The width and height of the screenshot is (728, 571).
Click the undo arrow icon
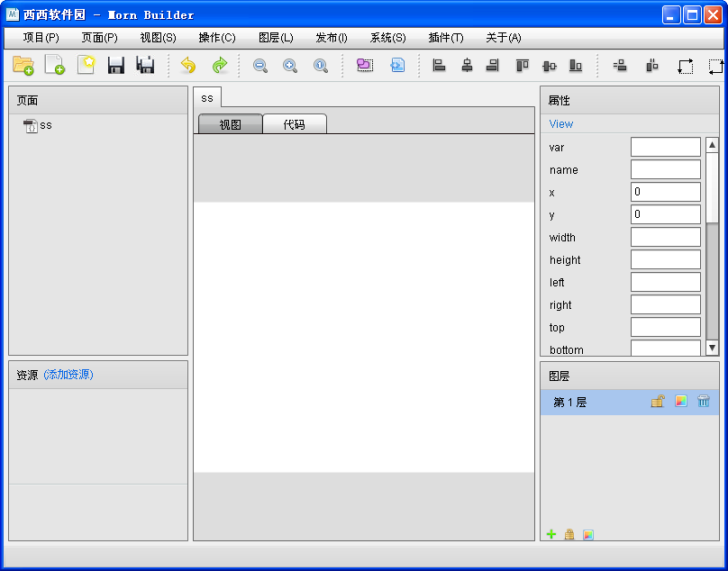click(x=188, y=66)
